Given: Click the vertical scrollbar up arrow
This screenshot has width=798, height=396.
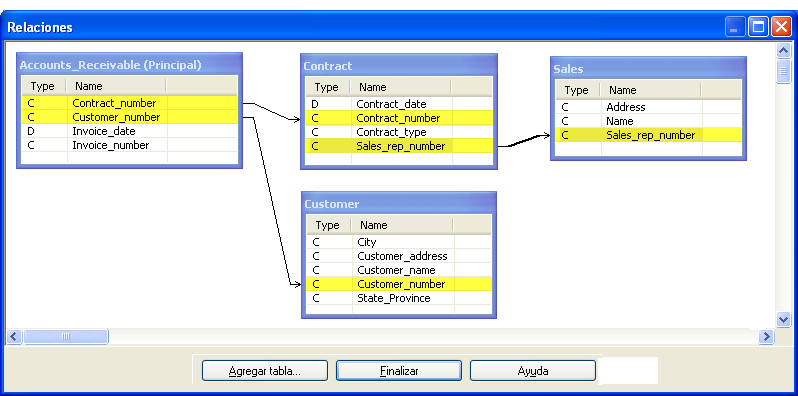Looking at the screenshot, I should (x=783, y=50).
